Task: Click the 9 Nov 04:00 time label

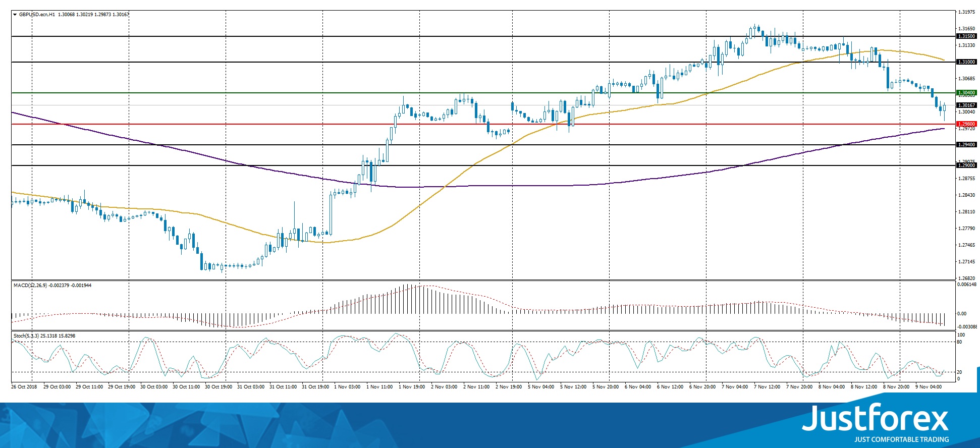Action: click(x=929, y=387)
